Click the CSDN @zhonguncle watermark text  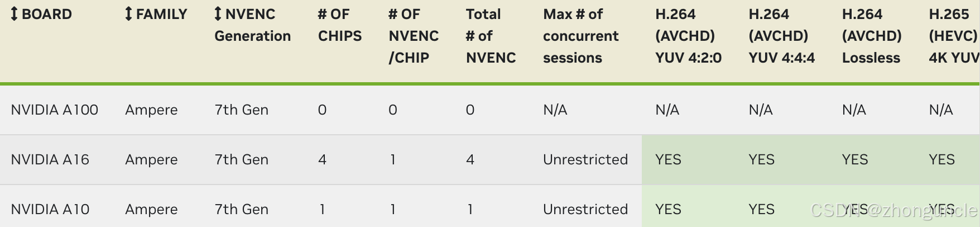[893, 210]
